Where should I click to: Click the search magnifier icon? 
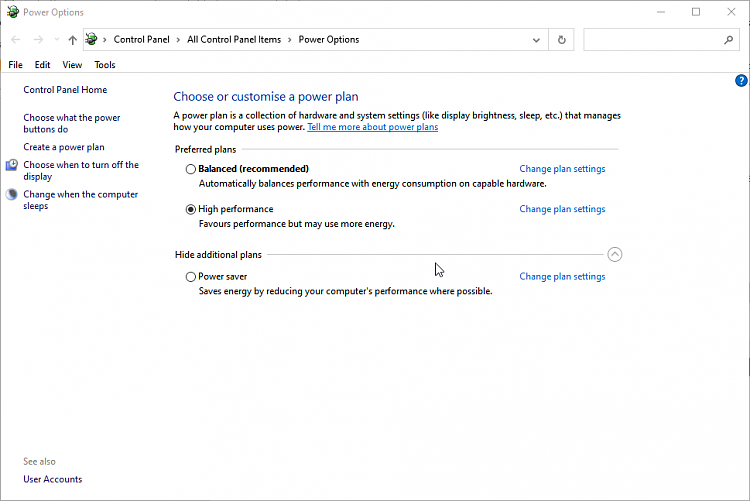728,40
